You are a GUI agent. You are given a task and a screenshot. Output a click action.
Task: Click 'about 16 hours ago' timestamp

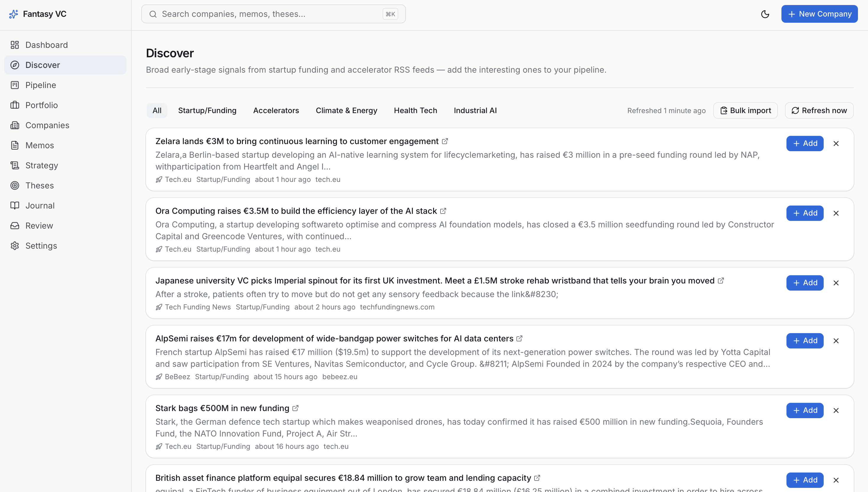[287, 447]
